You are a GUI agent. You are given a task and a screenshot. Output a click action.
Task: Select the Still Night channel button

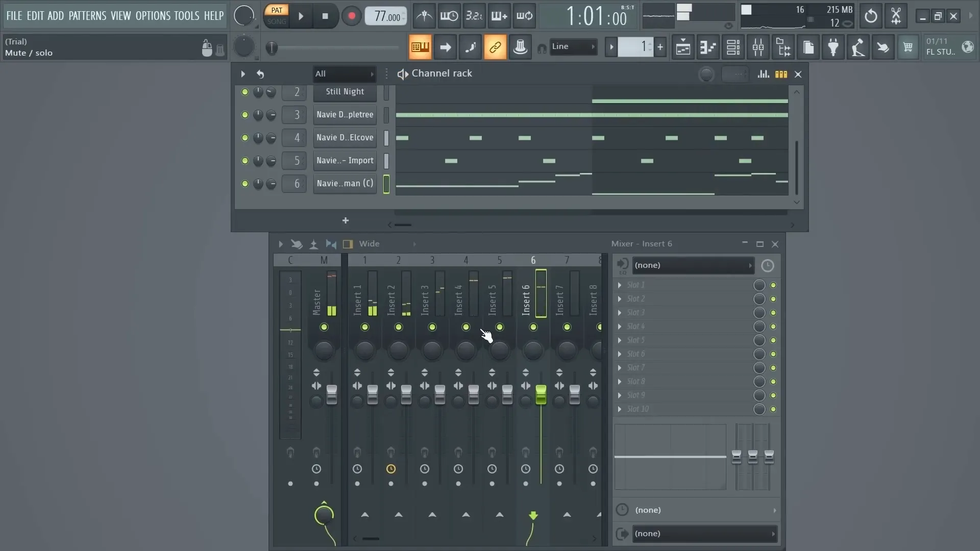click(345, 92)
